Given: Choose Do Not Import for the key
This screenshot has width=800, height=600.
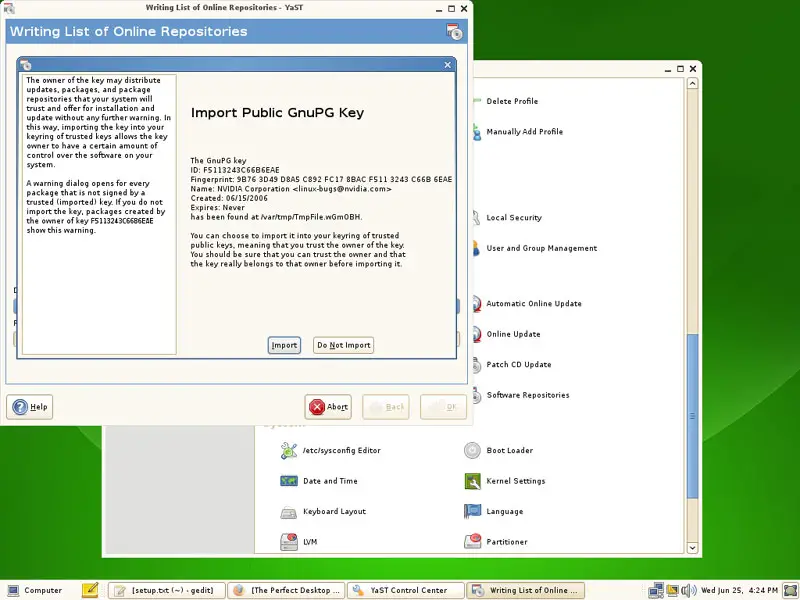Looking at the screenshot, I should 343,345.
